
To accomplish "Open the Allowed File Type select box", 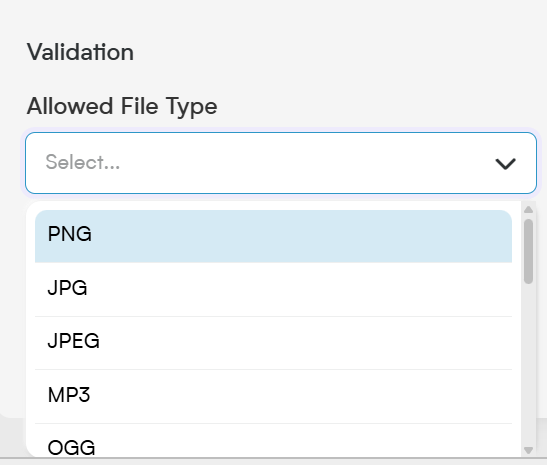I will point(281,163).
